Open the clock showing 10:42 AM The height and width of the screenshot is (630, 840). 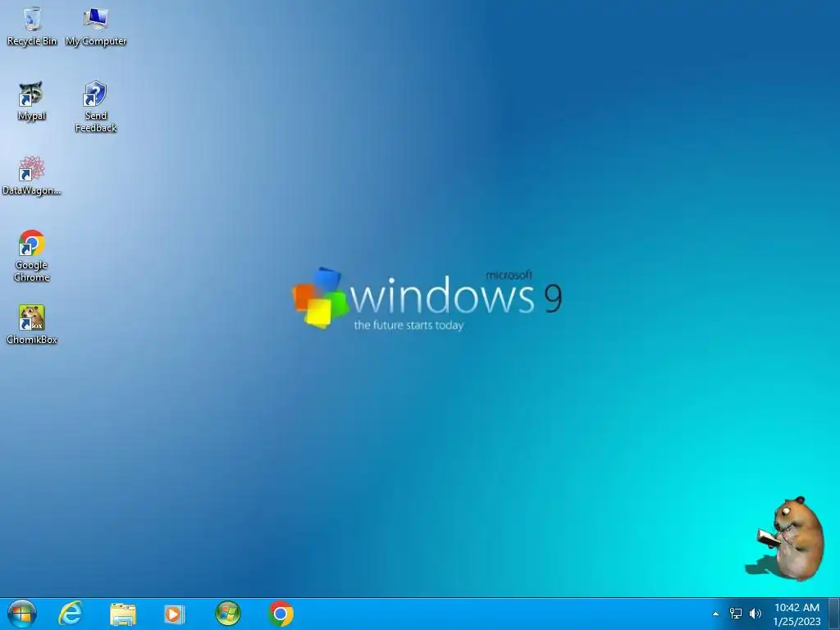click(797, 608)
